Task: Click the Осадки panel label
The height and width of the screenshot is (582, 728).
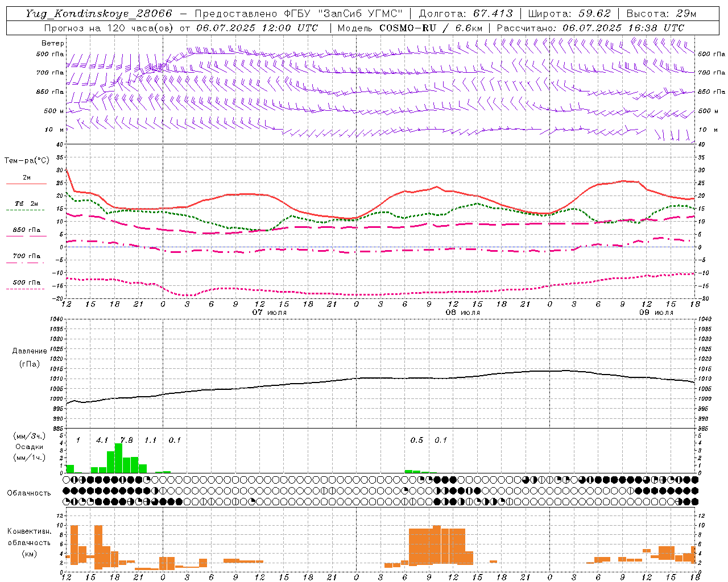Action: tap(29, 447)
